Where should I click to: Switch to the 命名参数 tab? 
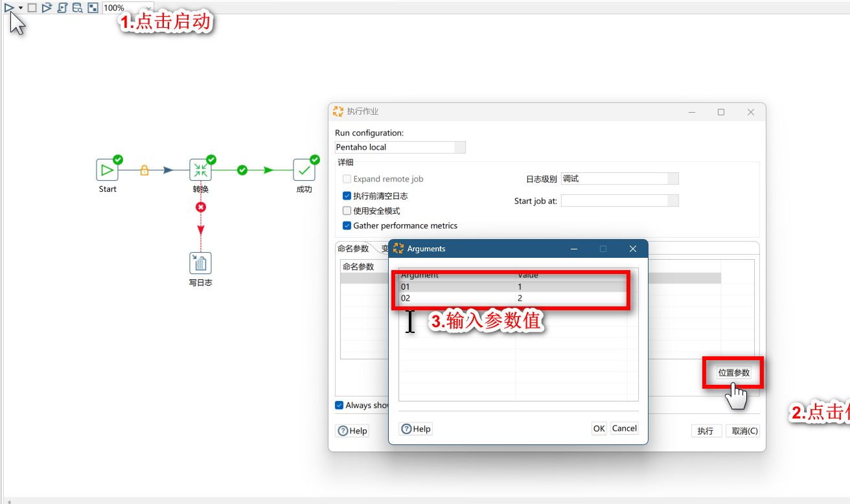pyautogui.click(x=353, y=248)
